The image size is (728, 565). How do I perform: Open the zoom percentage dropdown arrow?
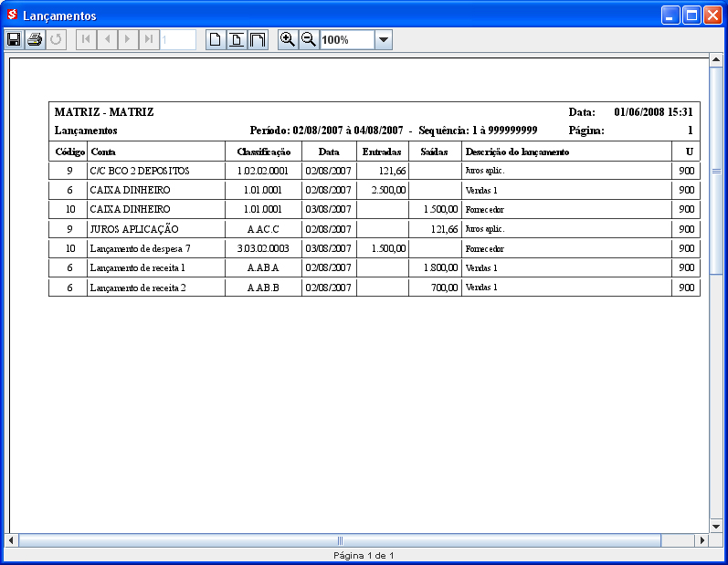coord(384,39)
